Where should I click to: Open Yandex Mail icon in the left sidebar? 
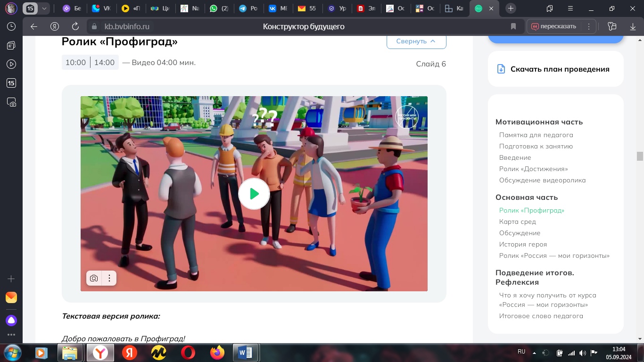pyautogui.click(x=11, y=297)
